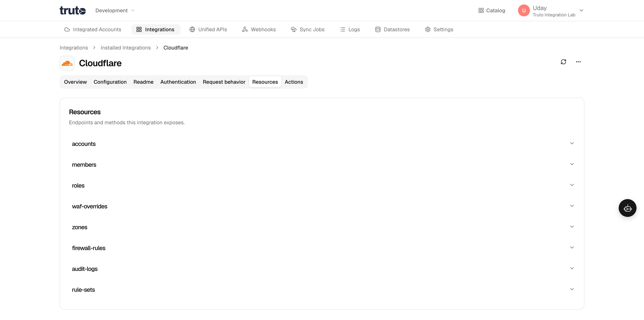Click the waf-overrides resource label

click(x=90, y=206)
